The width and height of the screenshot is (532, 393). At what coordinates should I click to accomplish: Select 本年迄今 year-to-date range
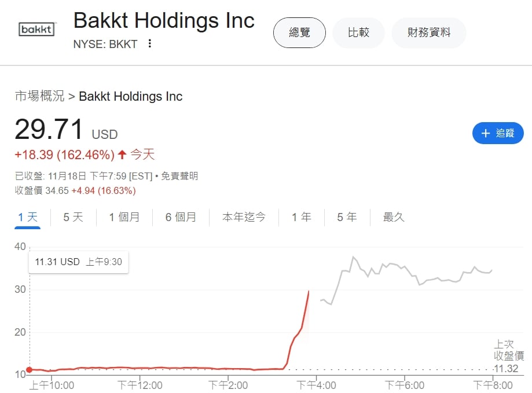click(244, 217)
